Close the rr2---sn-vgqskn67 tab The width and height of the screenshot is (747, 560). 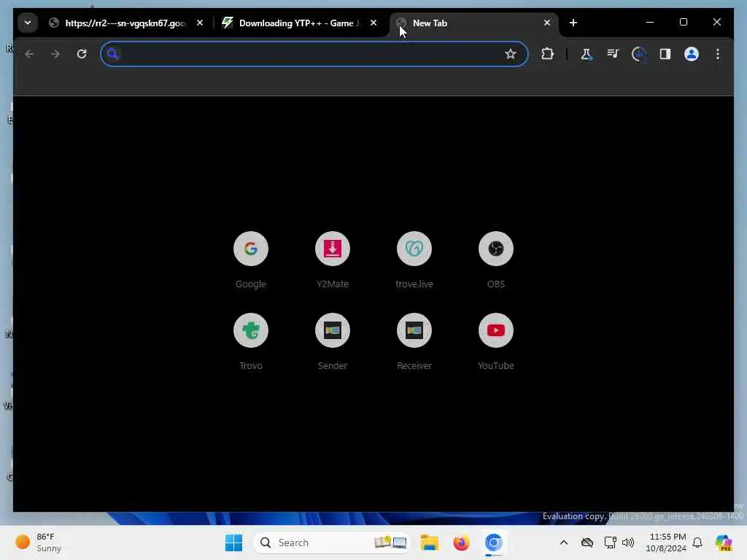pos(200,23)
